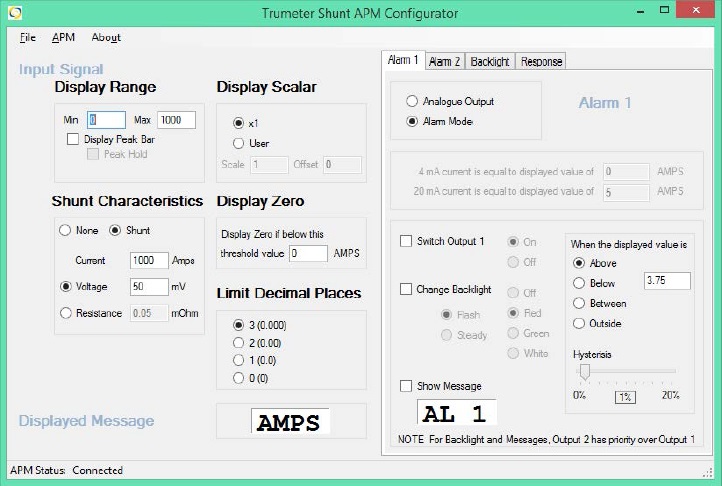The width and height of the screenshot is (722, 486).
Task: Open the File menu
Action: tap(28, 37)
